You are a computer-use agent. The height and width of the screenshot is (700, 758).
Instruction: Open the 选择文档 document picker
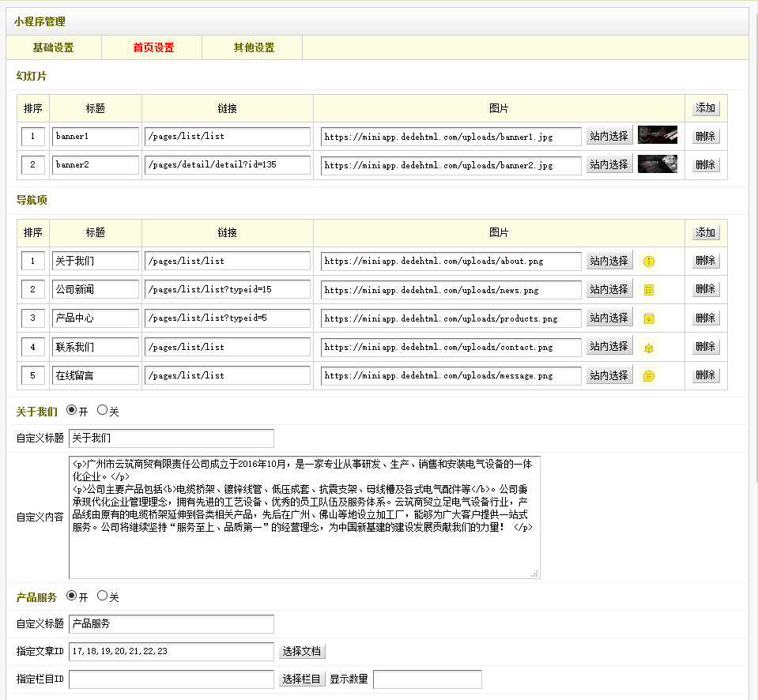(302, 651)
